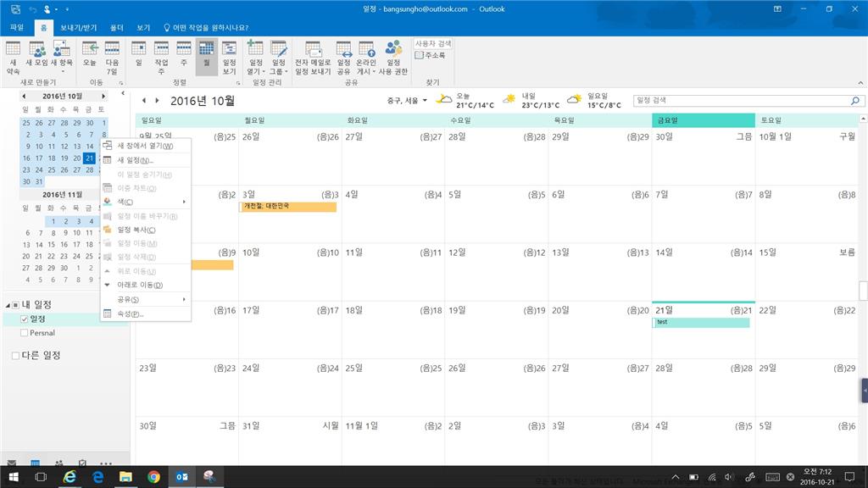This screenshot has height=488, width=868.
Task: Click today's weather forecast 21°C/14°C
Action: click(x=465, y=100)
